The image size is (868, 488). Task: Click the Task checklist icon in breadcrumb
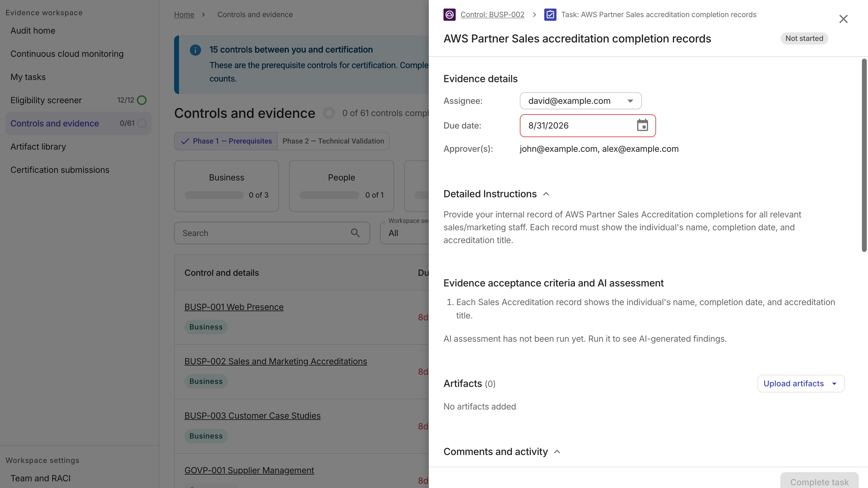coord(550,14)
